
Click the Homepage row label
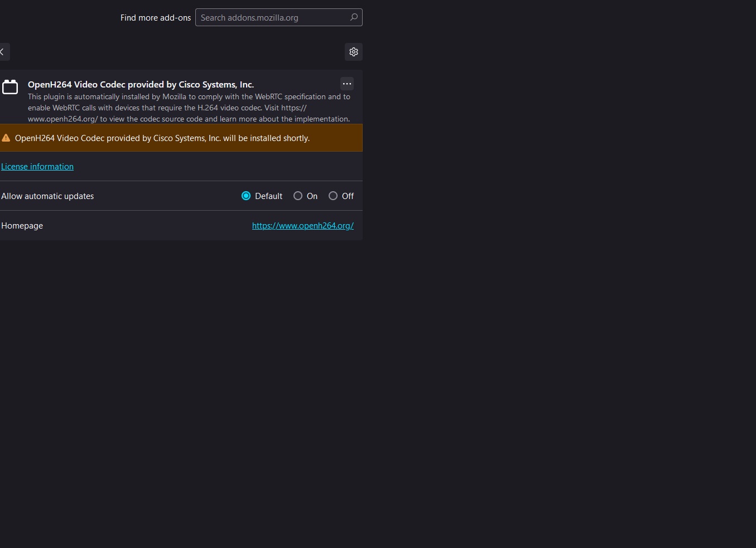point(22,226)
